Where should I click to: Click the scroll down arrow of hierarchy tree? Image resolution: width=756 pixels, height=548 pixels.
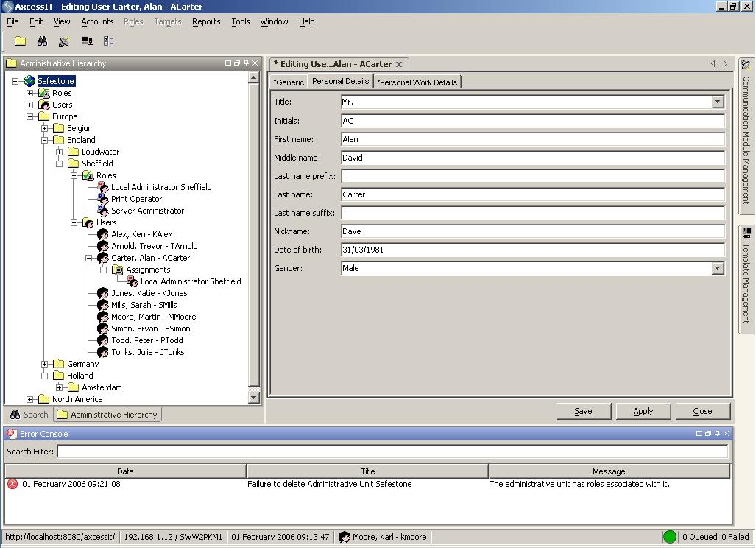click(x=254, y=398)
